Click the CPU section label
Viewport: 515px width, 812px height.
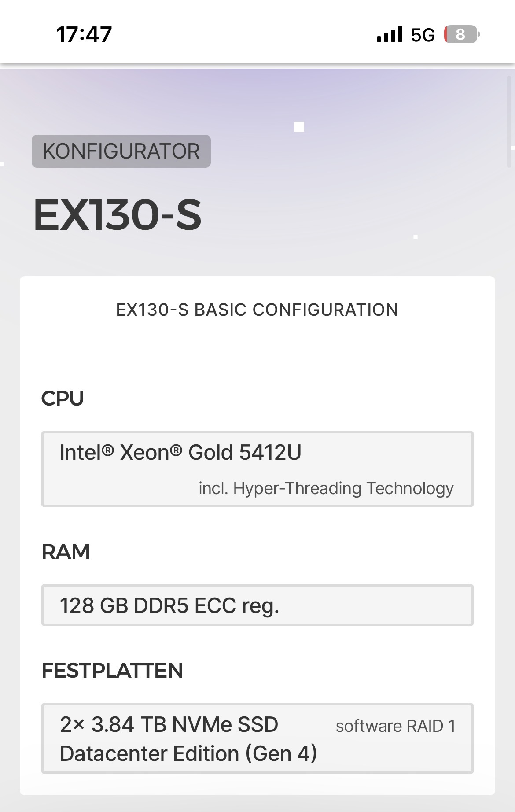[63, 399]
